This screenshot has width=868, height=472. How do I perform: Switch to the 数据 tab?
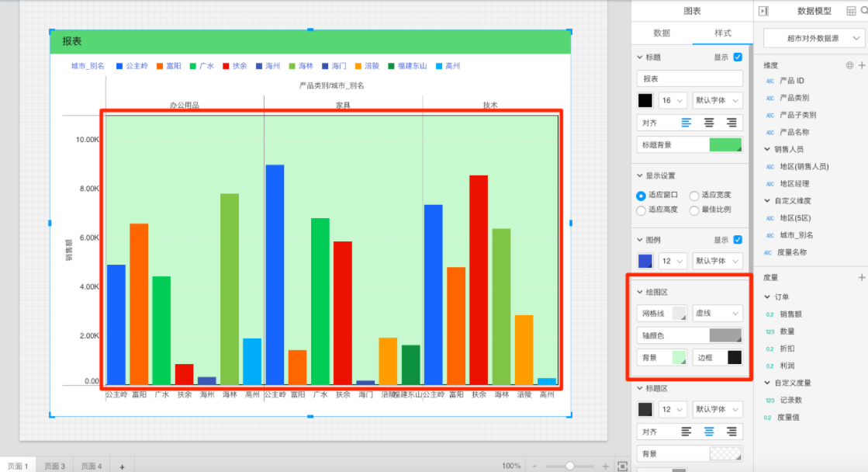(x=662, y=33)
